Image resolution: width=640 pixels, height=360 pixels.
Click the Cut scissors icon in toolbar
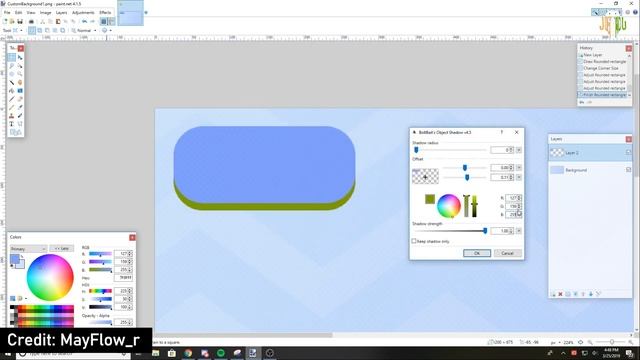[x=42, y=21]
